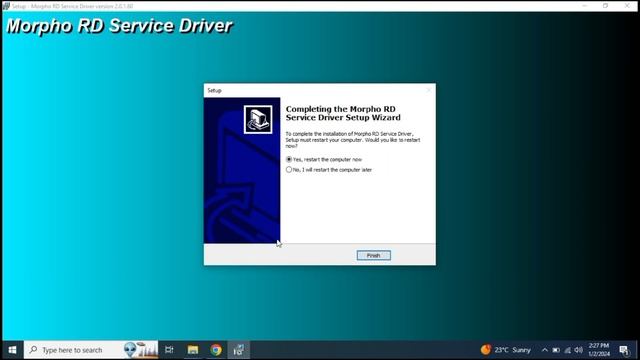This screenshot has width=640, height=360.
Task: Open the notification center icon
Action: pyautogui.click(x=624, y=350)
